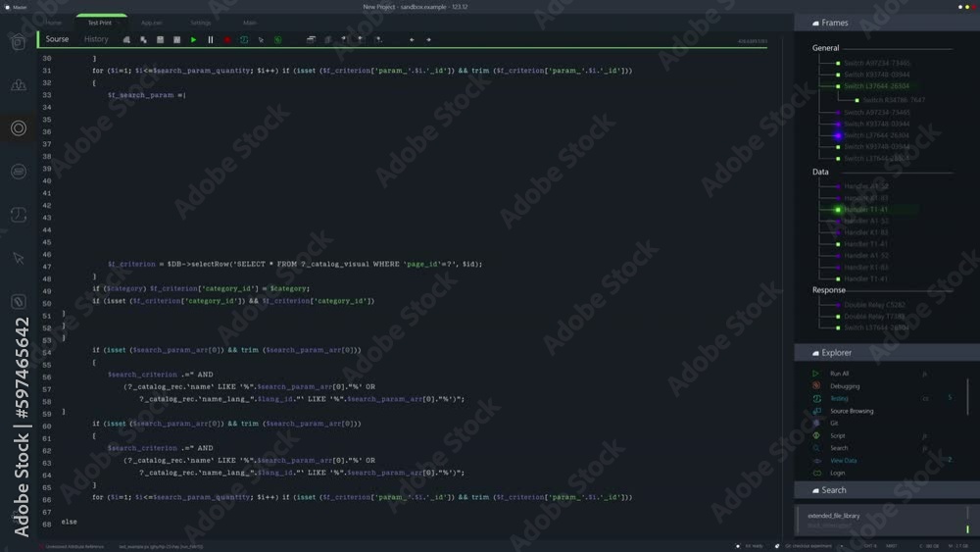Click the Home icon in the left sidebar
The height and width of the screenshot is (552, 980).
pos(19,42)
